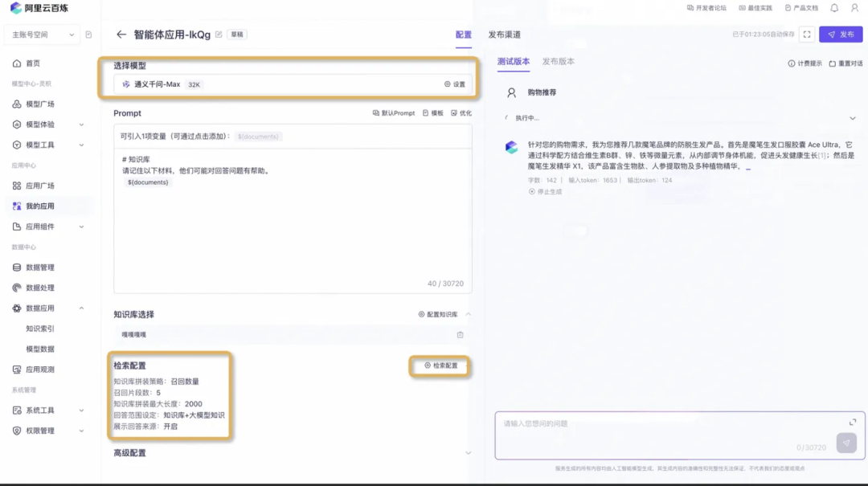Collapse the 数据应用 sidebar group
This screenshot has height=486, width=868.
point(81,308)
